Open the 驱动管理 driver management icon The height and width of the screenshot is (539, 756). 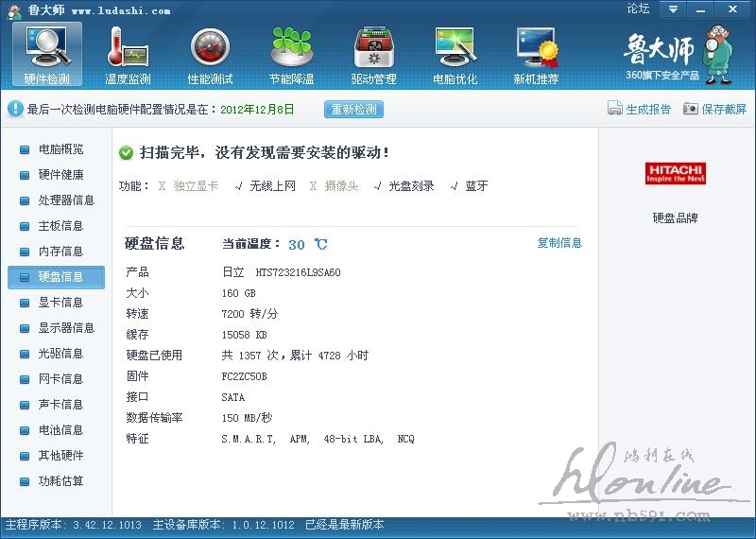373,47
